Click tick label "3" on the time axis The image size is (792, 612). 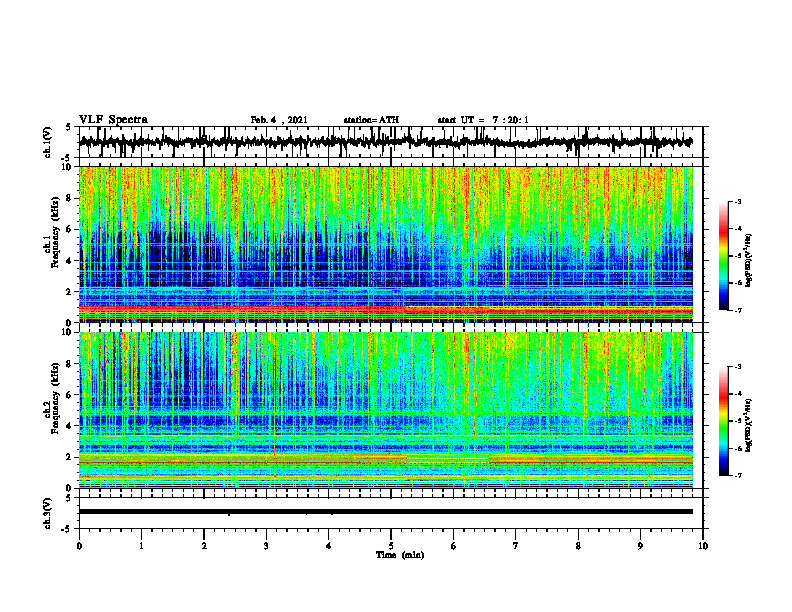tap(266, 546)
